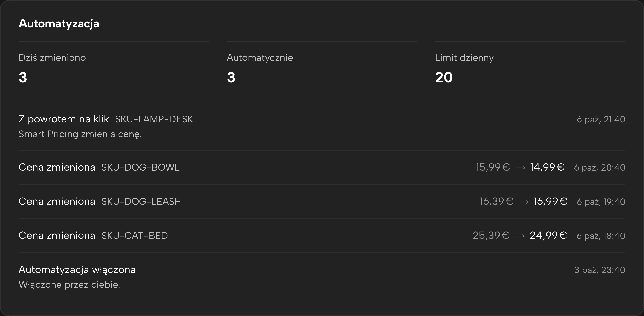This screenshot has height=316, width=644.
Task: Click the old price 15,99 €
Action: tap(493, 167)
